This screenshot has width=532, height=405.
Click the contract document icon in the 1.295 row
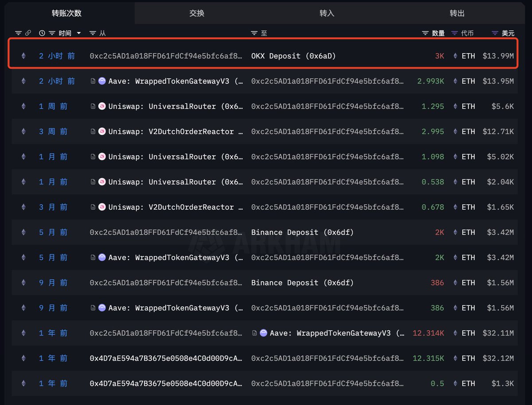(93, 106)
